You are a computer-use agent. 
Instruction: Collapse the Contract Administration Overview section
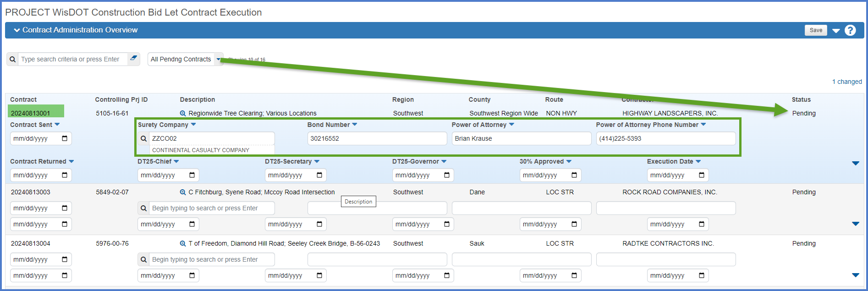point(17,30)
